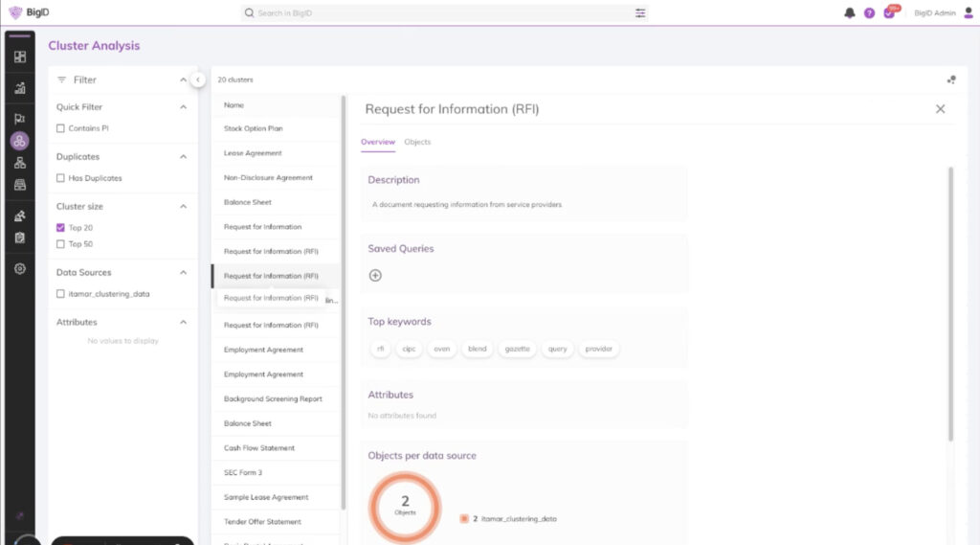Select the Overview tab
980x545 pixels.
pyautogui.click(x=377, y=142)
